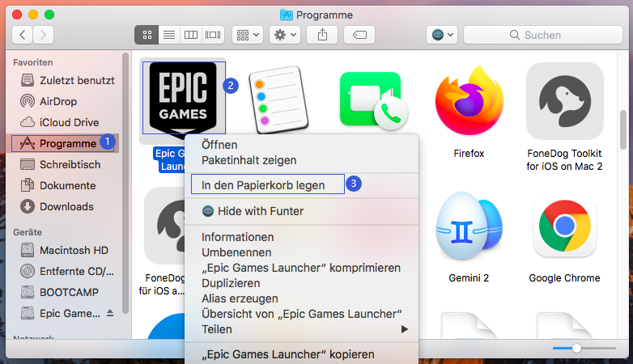The width and height of the screenshot is (633, 364).
Task: Open the Funter eye dropdown in toolbar
Action: [442, 35]
